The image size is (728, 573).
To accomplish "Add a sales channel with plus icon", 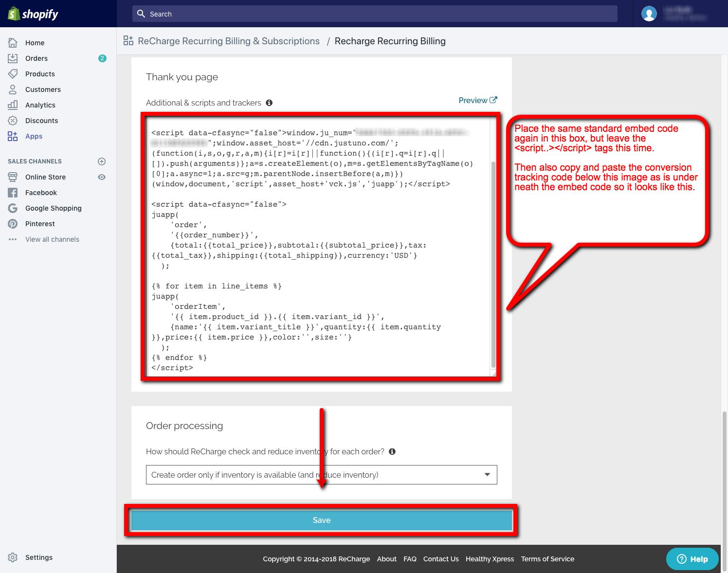I will tap(102, 161).
